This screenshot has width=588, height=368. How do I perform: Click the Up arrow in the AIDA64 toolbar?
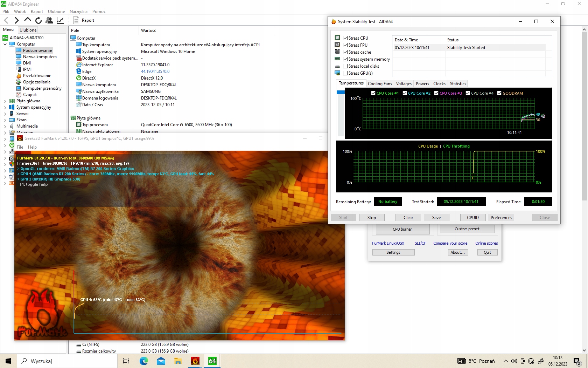28,20
